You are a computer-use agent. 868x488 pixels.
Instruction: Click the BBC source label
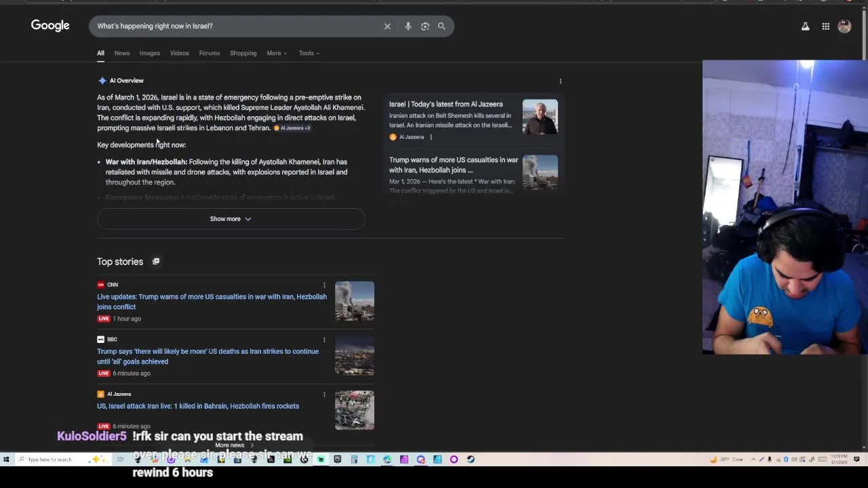point(112,340)
